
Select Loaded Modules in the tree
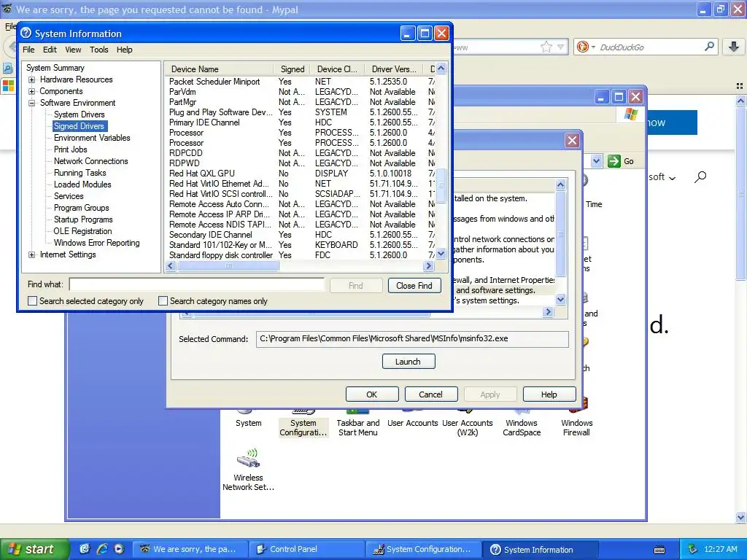(82, 184)
